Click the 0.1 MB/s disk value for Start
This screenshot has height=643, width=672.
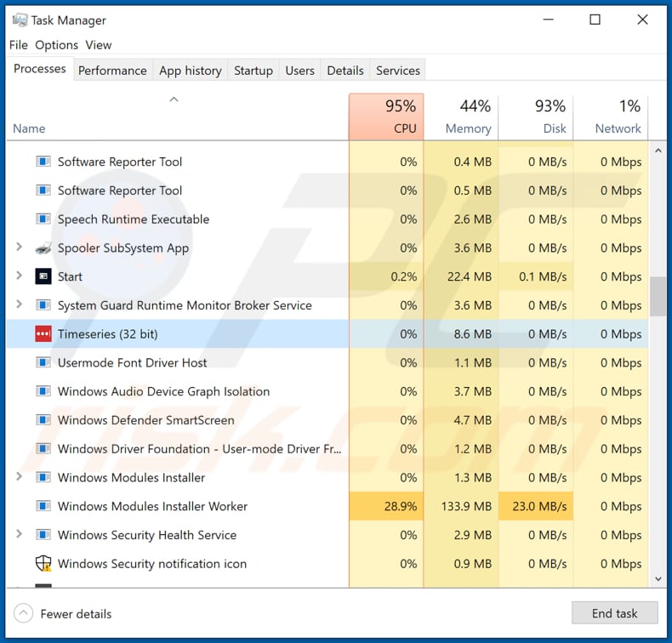click(543, 276)
